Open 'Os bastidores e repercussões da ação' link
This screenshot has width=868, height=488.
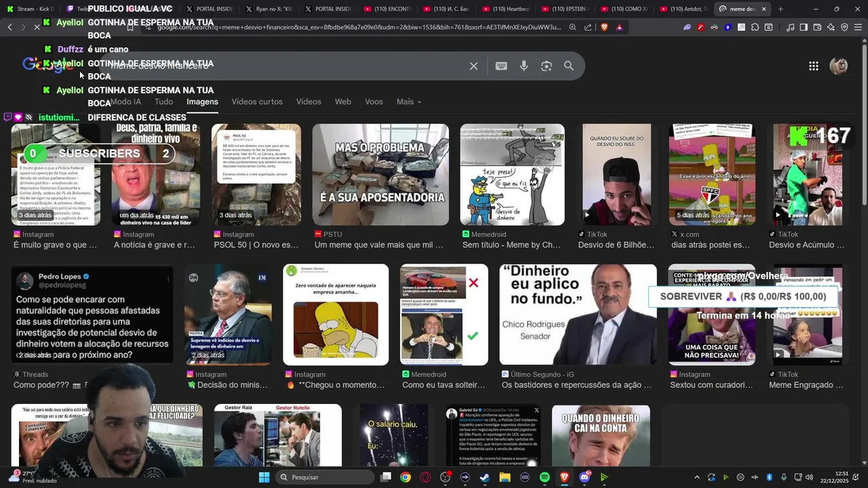576,385
